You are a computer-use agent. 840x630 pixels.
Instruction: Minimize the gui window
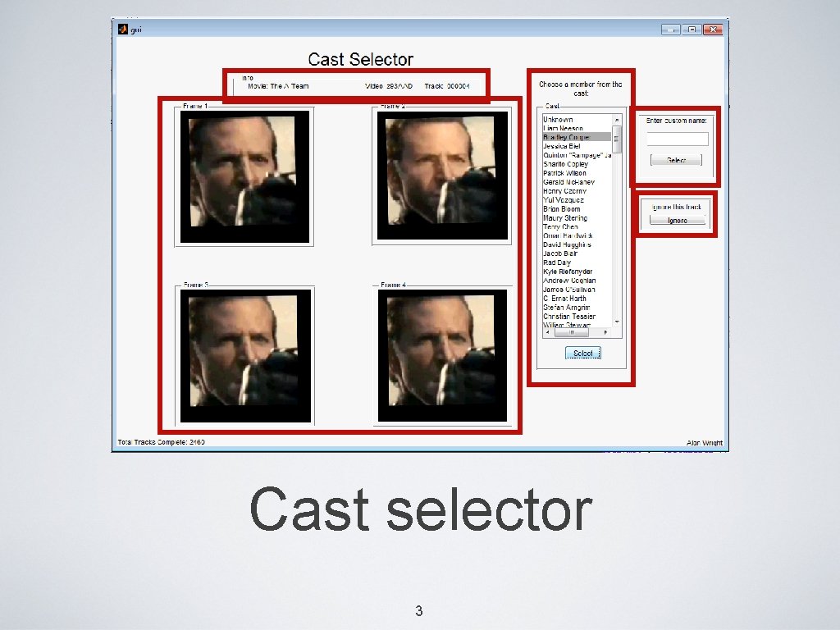(x=670, y=30)
